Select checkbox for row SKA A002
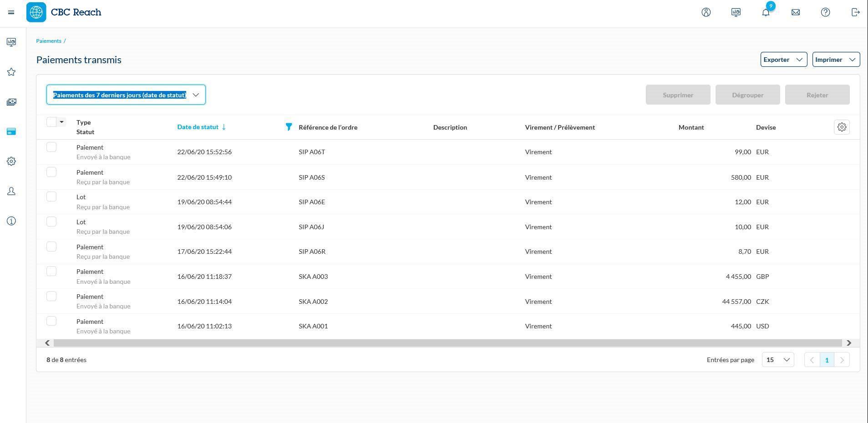Viewport: 868px width, 423px height. click(x=51, y=296)
